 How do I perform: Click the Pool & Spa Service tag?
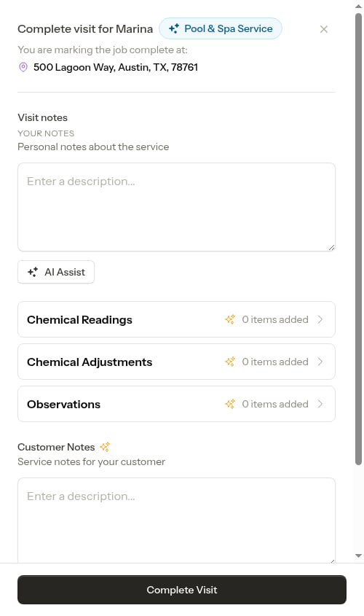pyautogui.click(x=221, y=28)
